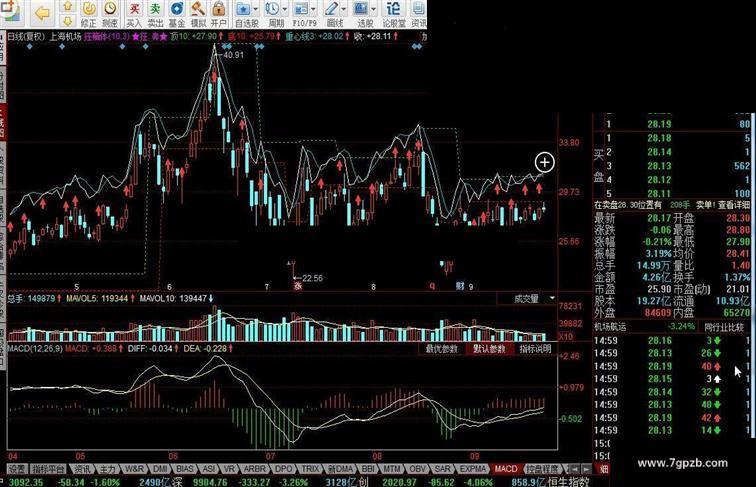Expand the 画线 dropdown arrow
This screenshot has width=756, height=487.
pos(343,10)
